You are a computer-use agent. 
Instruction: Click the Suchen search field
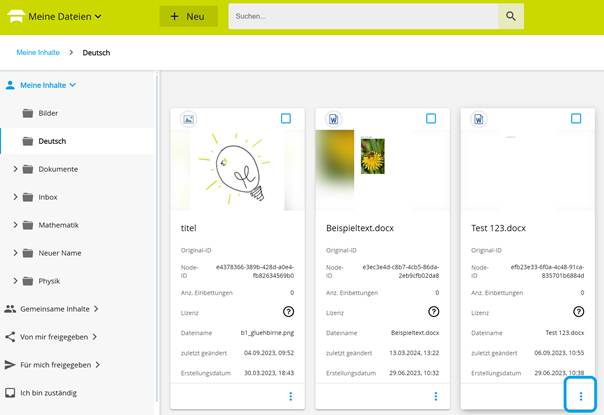(363, 16)
